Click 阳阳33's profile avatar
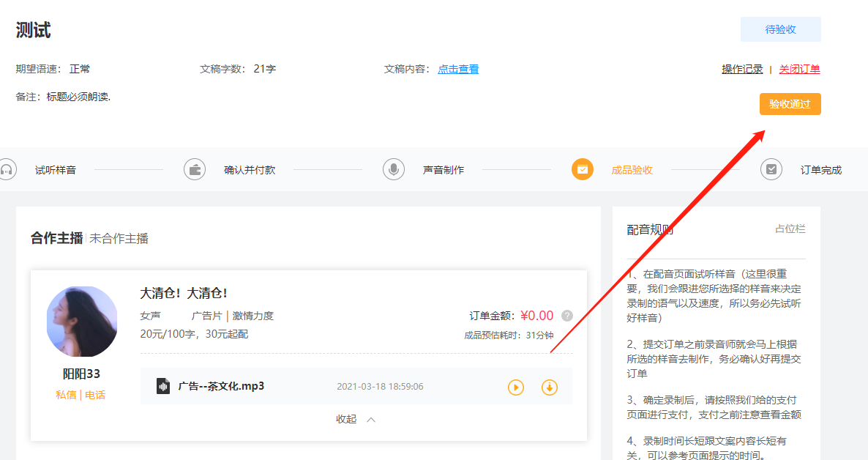Screen dimensions: 868x460 pos(82,322)
